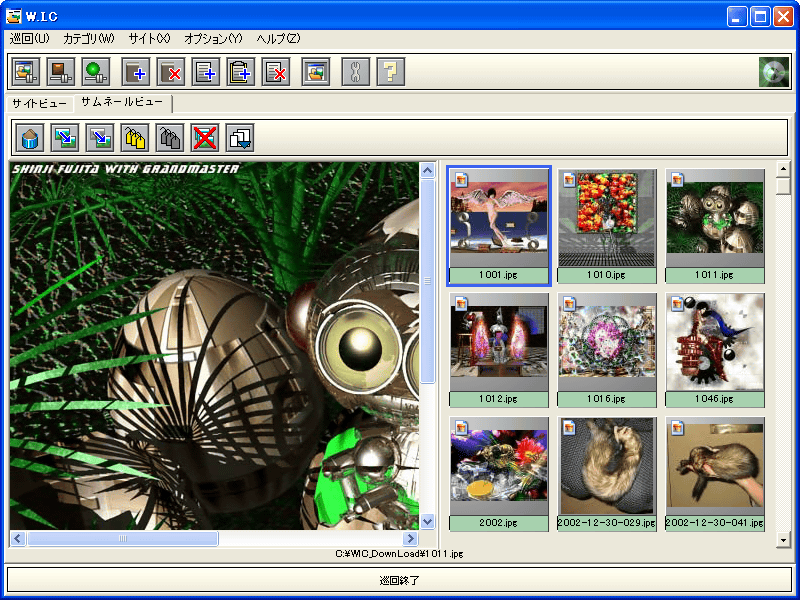Click preview pane scroll-left arrow

[18, 538]
